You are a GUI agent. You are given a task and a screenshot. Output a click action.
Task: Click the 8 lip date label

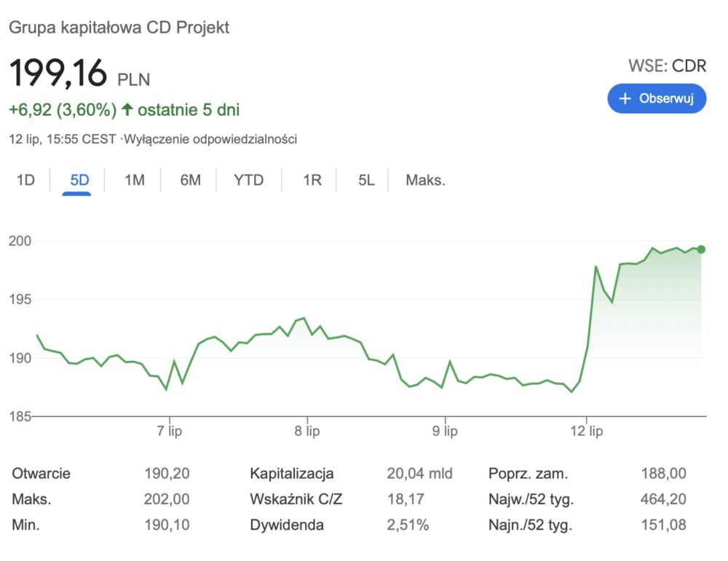pos(307,431)
